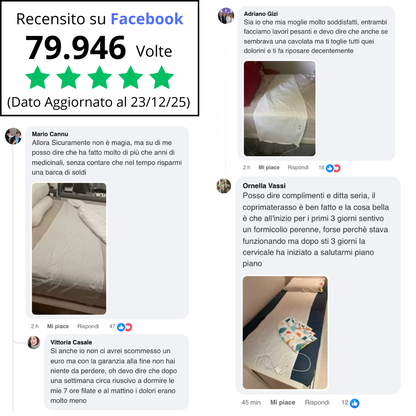Open Mario Cannu's bed photo
The image size is (416, 416).
tap(69, 249)
